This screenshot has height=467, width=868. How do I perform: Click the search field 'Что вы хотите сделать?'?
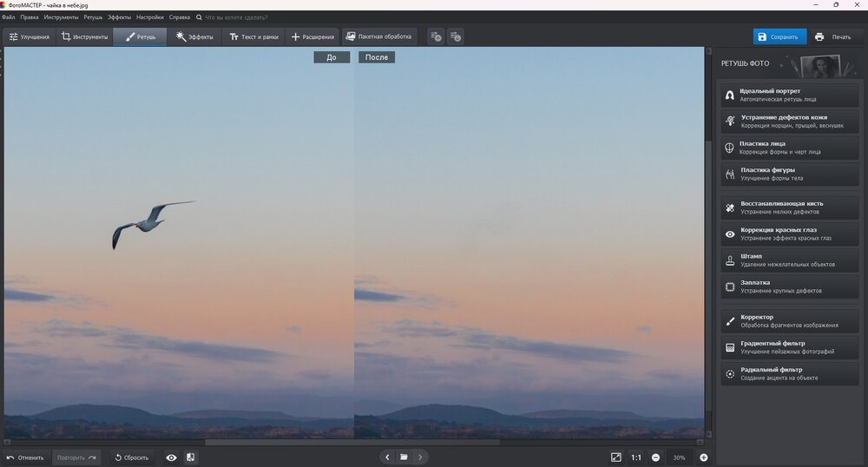236,17
